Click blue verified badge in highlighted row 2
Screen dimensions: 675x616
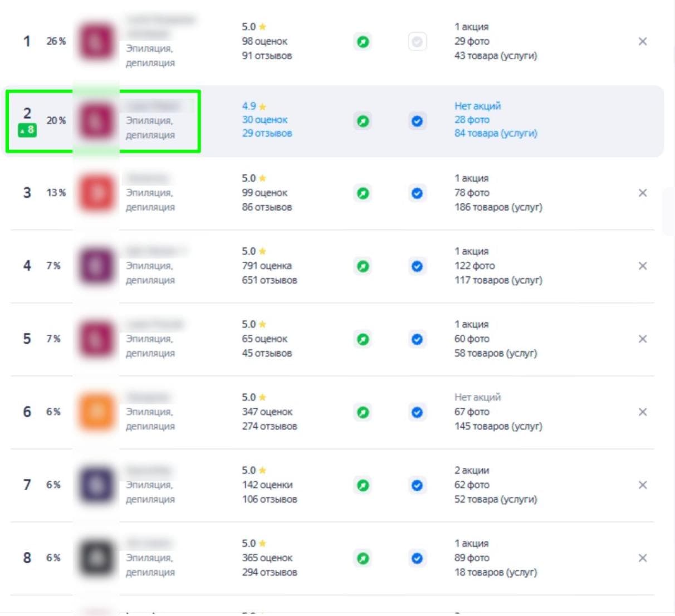(417, 121)
